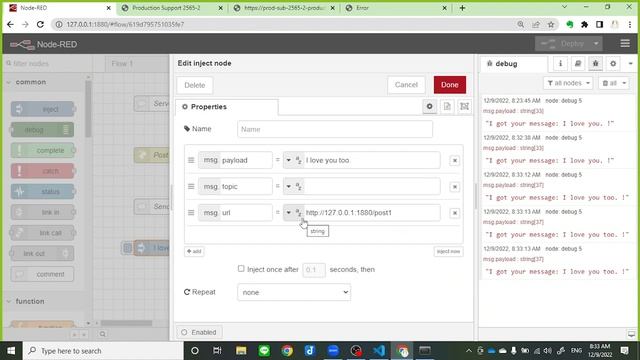Viewport: 640px width, 360px height.
Task: Remove the msg.payload property row
Action: coord(455,161)
